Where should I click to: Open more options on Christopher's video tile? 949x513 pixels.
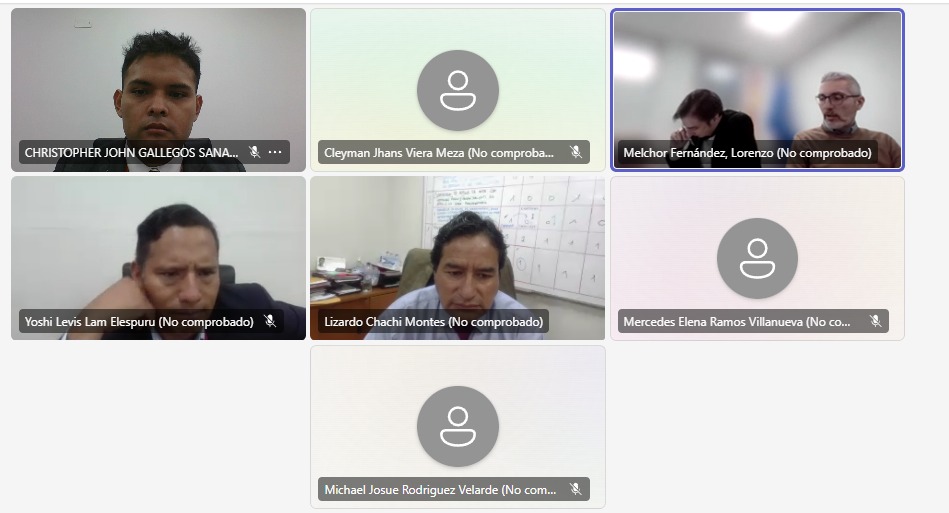pos(275,152)
